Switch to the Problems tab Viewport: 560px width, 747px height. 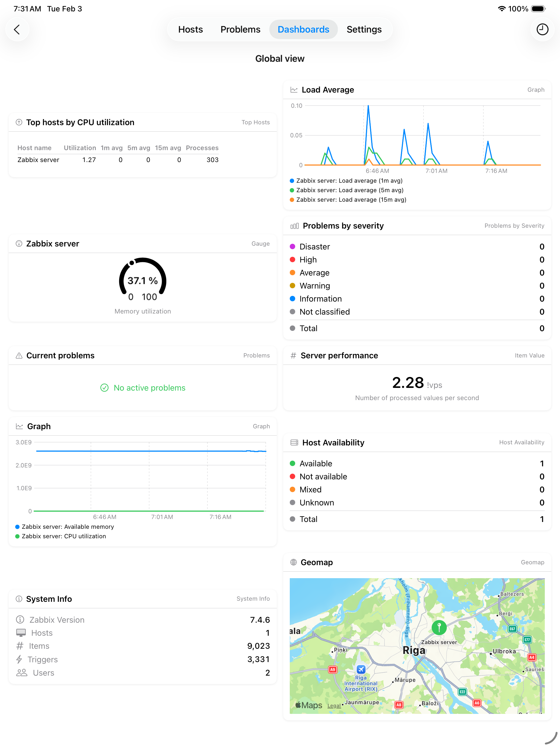pyautogui.click(x=240, y=29)
